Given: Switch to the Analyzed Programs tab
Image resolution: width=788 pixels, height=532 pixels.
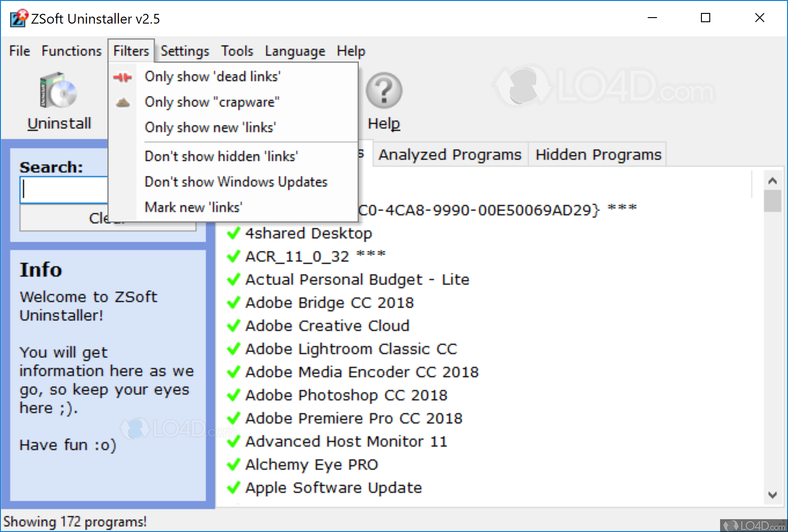Looking at the screenshot, I should (x=450, y=155).
